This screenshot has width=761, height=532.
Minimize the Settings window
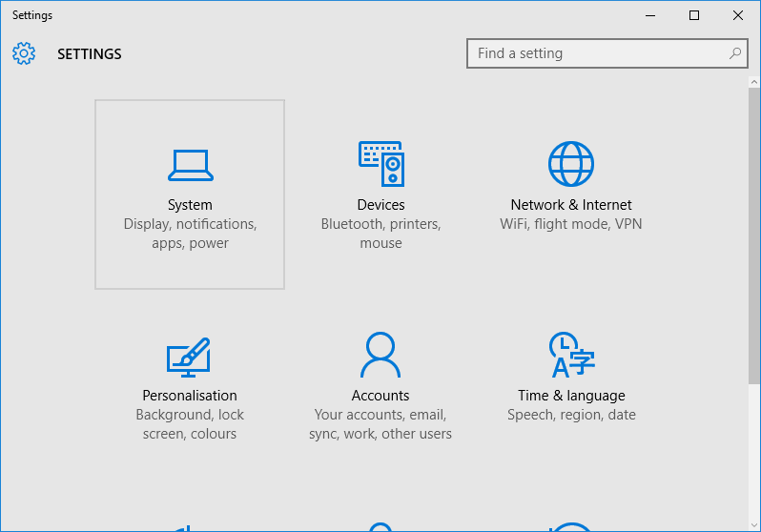tap(650, 15)
